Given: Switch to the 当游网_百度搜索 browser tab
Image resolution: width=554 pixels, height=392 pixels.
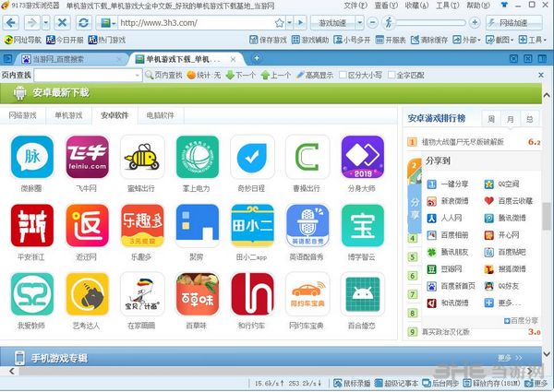Looking at the screenshot, I should tap(70, 59).
